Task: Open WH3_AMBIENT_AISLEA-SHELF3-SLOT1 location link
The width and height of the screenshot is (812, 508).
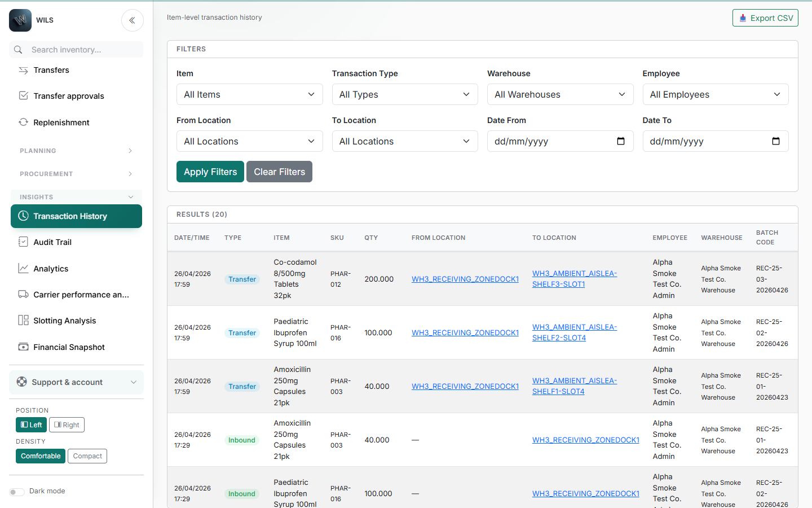Action: tap(575, 279)
